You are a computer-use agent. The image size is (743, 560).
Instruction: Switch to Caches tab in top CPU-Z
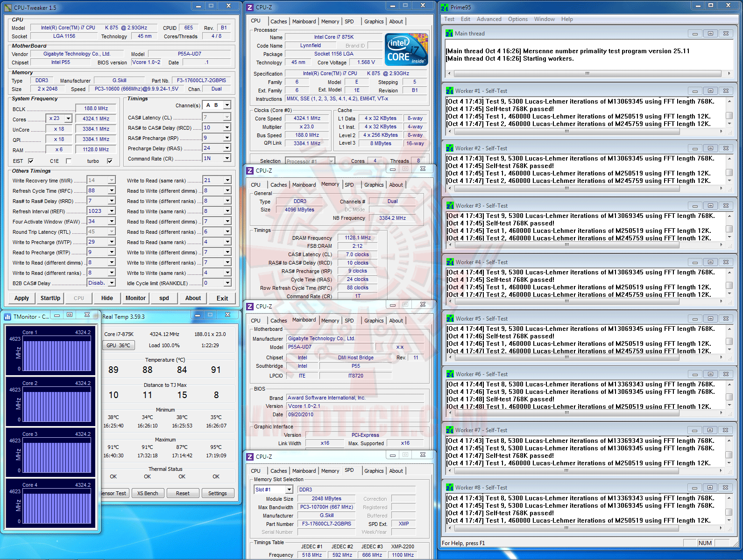coord(278,21)
